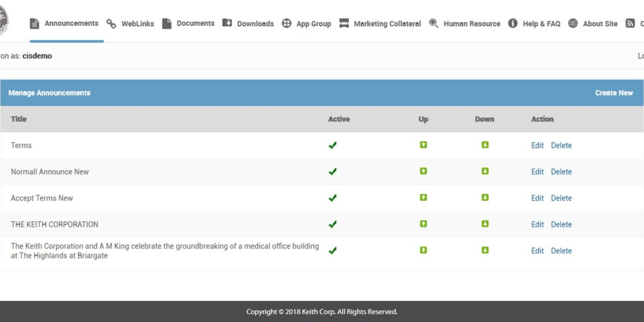Click Create New in Manage Announcements header

point(614,92)
